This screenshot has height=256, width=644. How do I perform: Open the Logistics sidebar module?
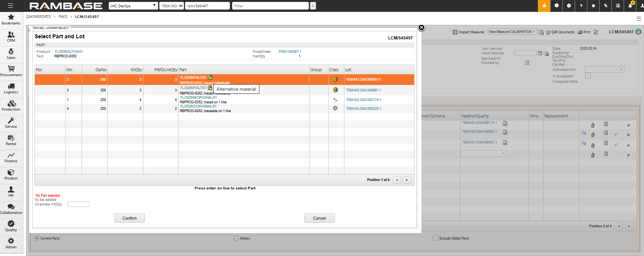click(x=11, y=88)
